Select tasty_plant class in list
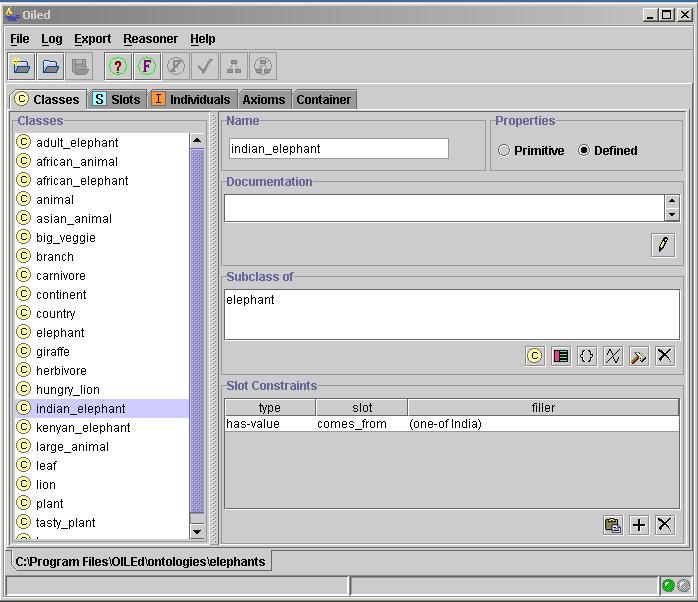 click(x=102, y=522)
